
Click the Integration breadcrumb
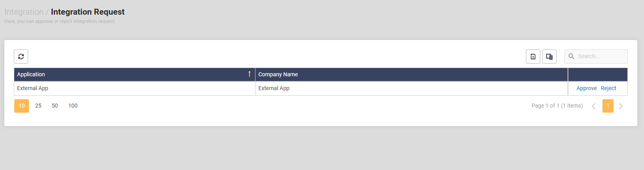tap(24, 12)
